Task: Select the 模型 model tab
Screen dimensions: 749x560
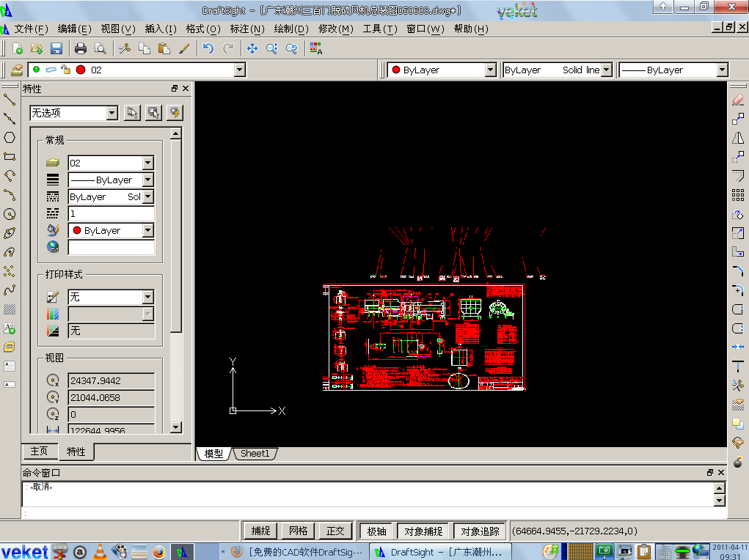Action: (213, 454)
